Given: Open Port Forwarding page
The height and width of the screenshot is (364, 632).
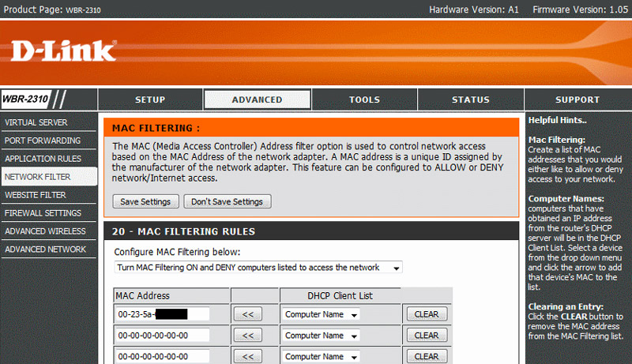Looking at the screenshot, I should [48, 141].
